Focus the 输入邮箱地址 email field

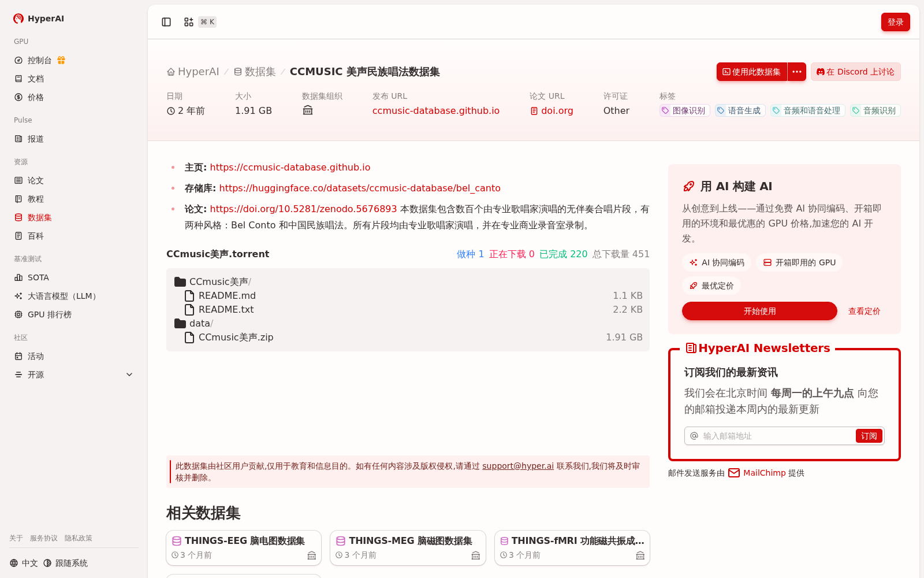[777, 436]
